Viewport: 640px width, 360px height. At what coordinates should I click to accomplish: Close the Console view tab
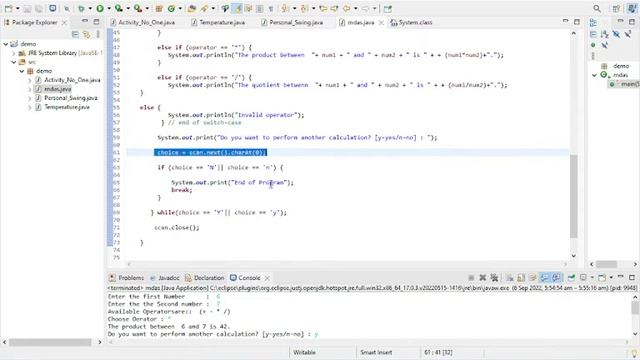click(267, 278)
